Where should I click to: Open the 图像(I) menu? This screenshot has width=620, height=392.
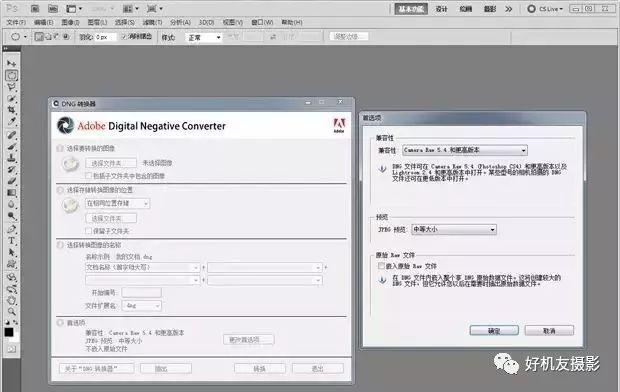70,23
